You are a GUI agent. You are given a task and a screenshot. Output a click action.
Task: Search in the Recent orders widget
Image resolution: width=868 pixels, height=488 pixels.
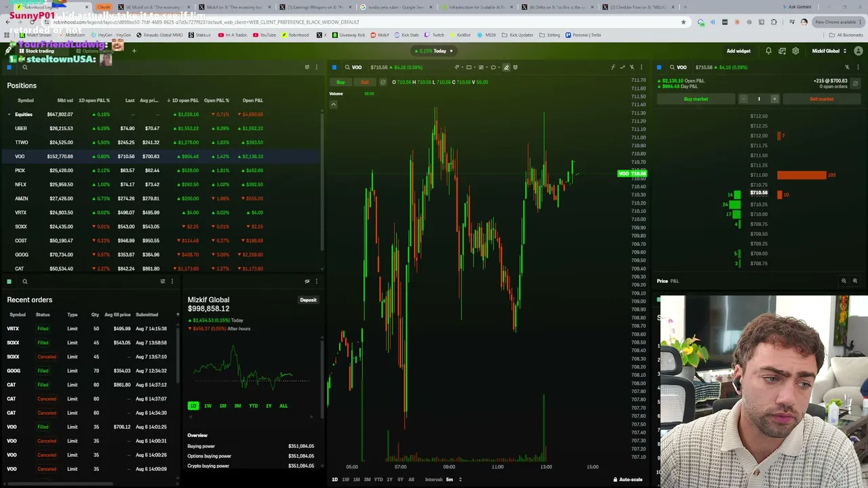[x=25, y=281]
